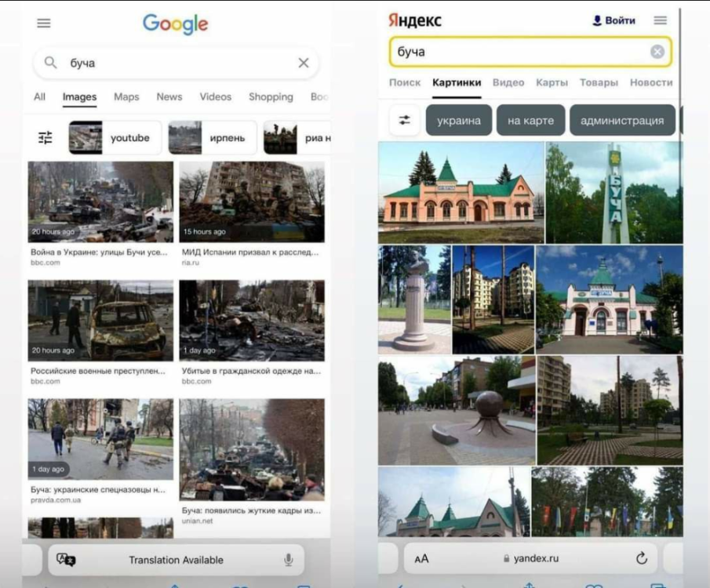Tap the AA reader icon in Safari
This screenshot has height=588, width=710.
[x=421, y=558]
